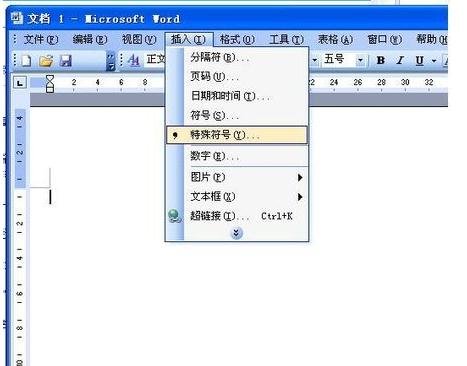Click the style box showing 正文
The image size is (467, 366).
(155, 60)
